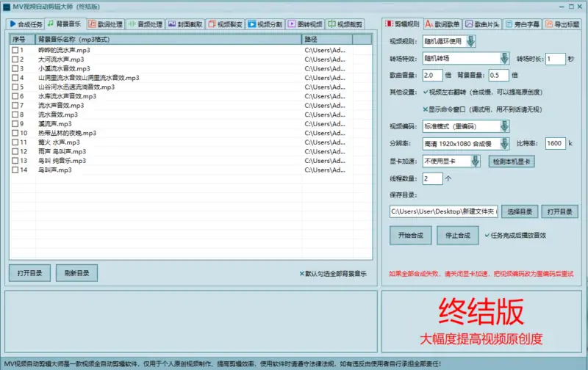Toggle 任务完成后播放音效 checkbox
Viewport: 588px width, 370px height.
coord(487,236)
